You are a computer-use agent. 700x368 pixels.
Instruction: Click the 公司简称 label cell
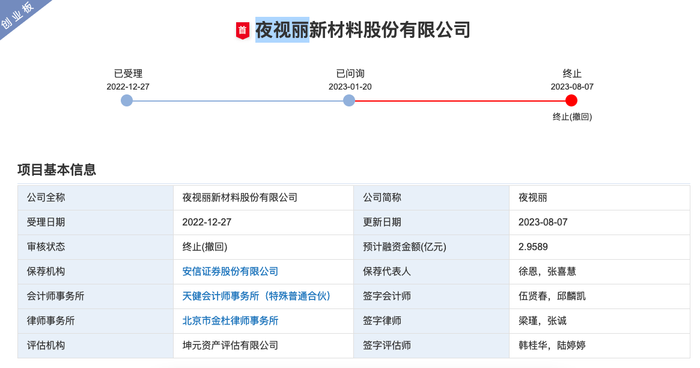click(x=431, y=198)
